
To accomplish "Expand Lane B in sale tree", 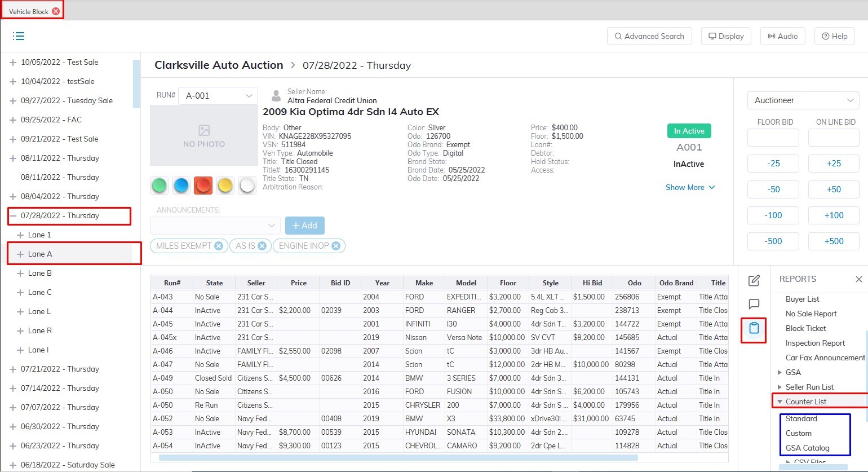I will 21,274.
